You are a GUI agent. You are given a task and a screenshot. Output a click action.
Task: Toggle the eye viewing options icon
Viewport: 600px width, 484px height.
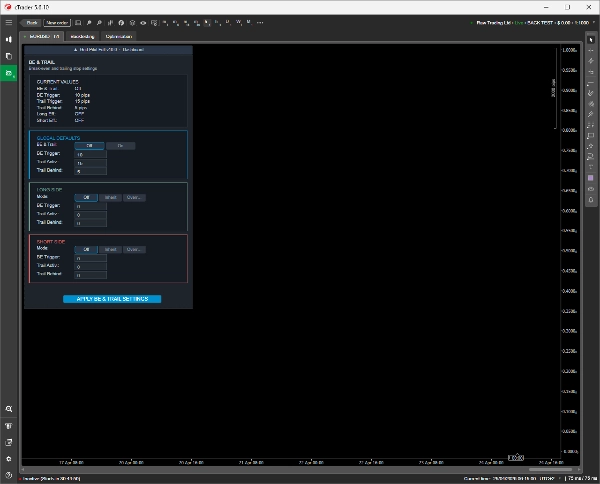coord(143,23)
